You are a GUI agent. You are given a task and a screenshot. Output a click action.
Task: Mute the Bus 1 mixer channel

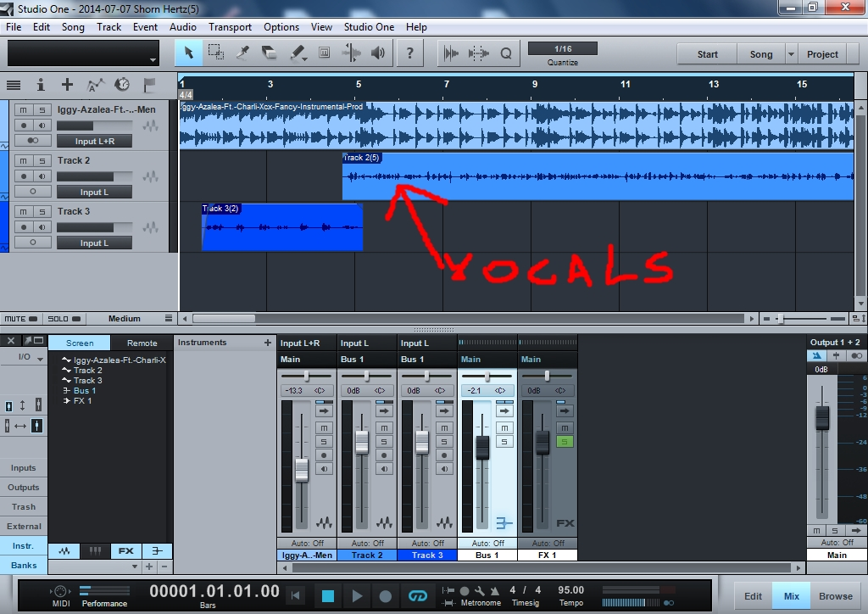coord(504,428)
